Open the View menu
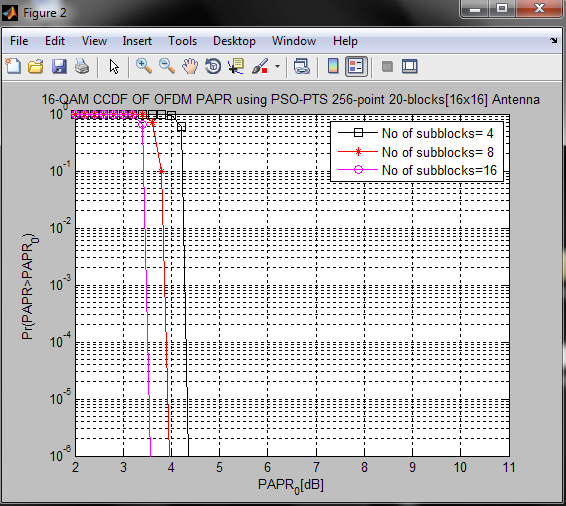Screen dimensions: 566x506 94,41
